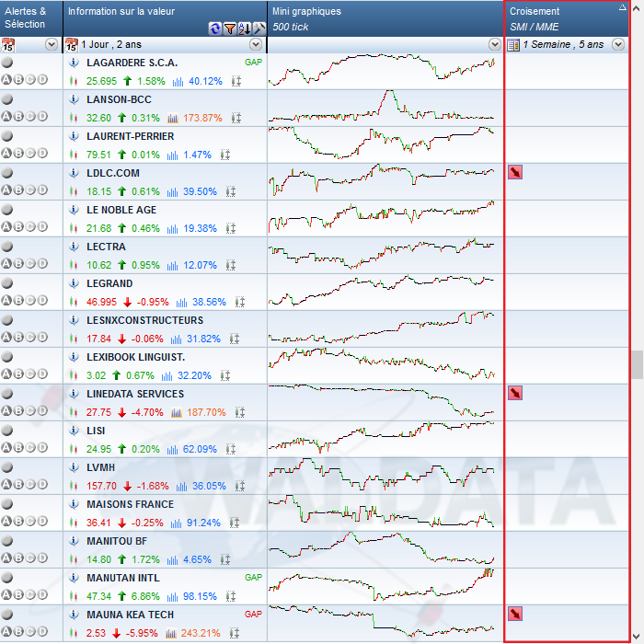Click red crossing signal for LINEDATA SERVICES
Viewport: 644px width, 644px height.
515,393
